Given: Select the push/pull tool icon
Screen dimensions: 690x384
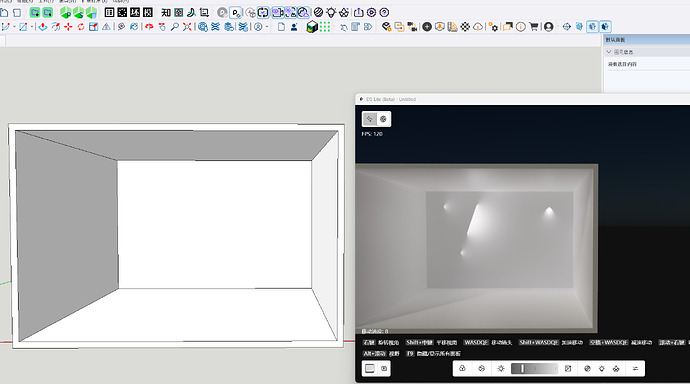Looking at the screenshot, I should [x=43, y=27].
